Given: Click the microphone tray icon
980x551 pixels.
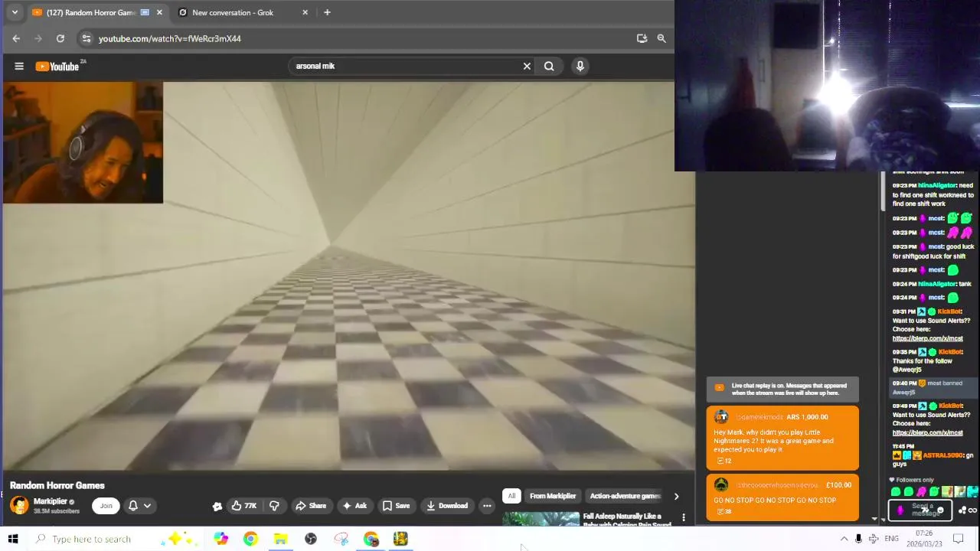Looking at the screenshot, I should 858,539.
